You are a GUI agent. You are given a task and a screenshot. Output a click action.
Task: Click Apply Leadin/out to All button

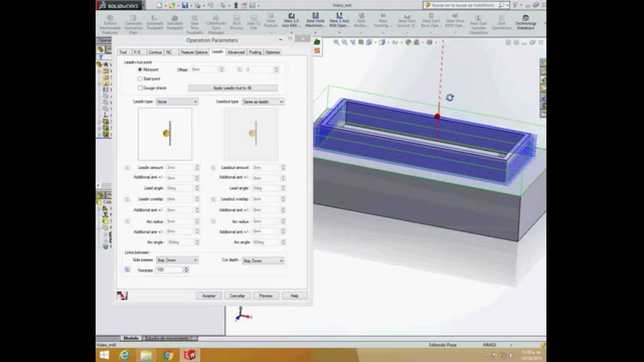pos(232,88)
